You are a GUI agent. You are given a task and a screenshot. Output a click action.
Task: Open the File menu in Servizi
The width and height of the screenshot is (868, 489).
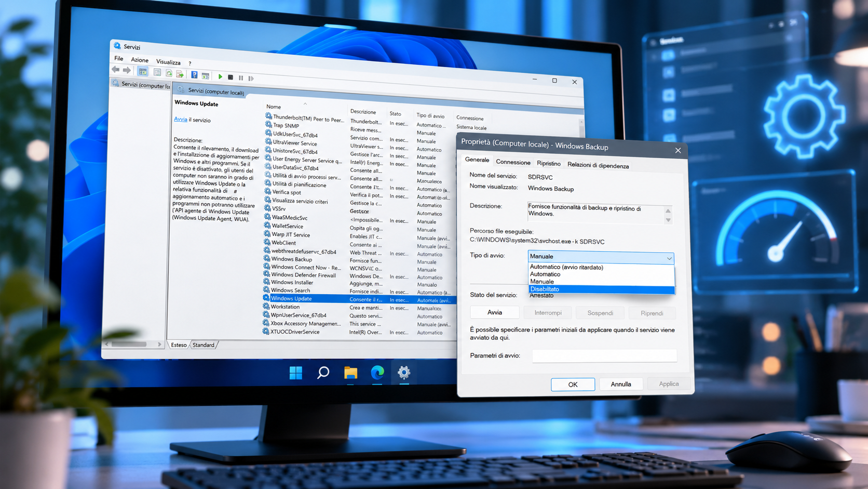119,58
